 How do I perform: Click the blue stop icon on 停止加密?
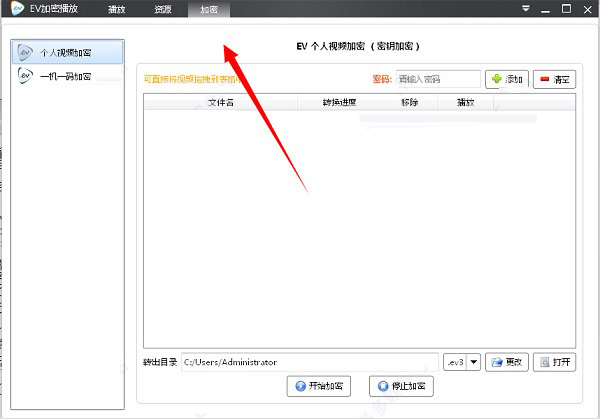[x=383, y=386]
